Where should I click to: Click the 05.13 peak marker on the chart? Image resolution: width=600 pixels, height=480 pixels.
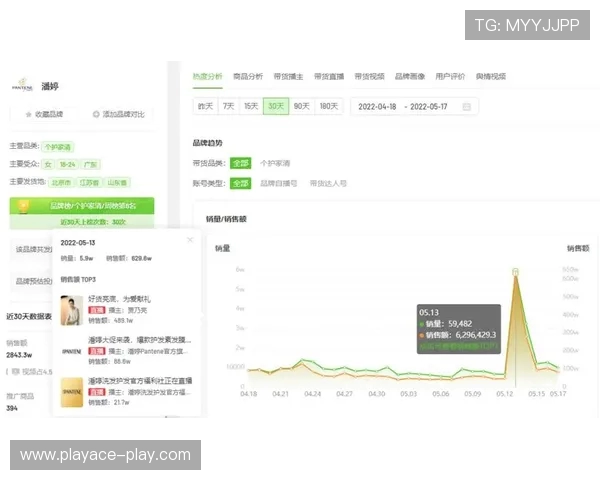coord(515,272)
